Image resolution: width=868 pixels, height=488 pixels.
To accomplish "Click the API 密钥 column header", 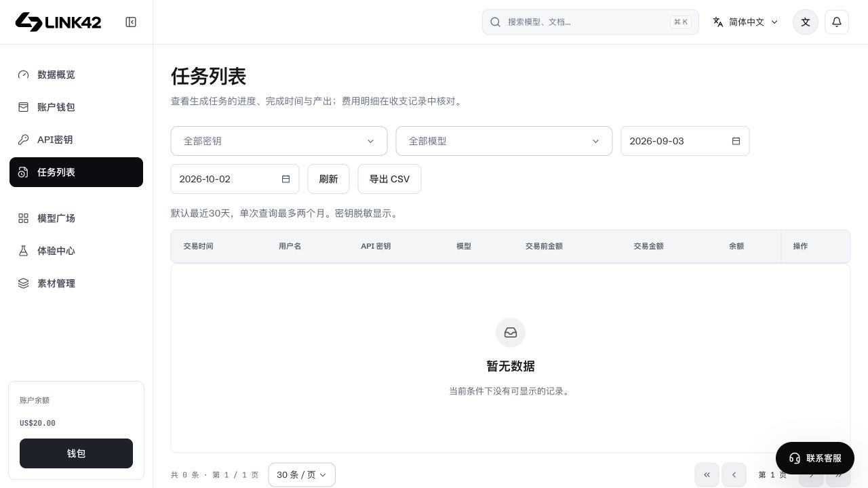I will pyautogui.click(x=376, y=246).
